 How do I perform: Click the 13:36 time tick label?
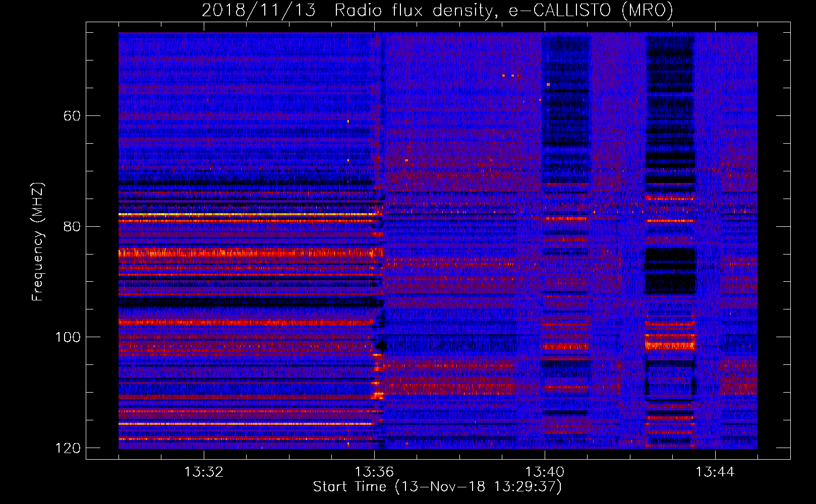tap(374, 472)
